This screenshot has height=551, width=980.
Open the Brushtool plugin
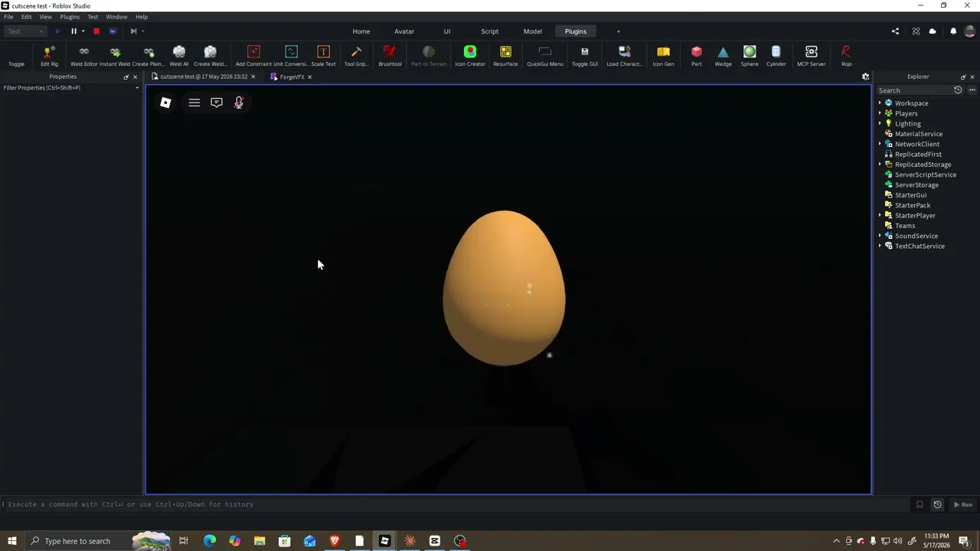tap(390, 56)
